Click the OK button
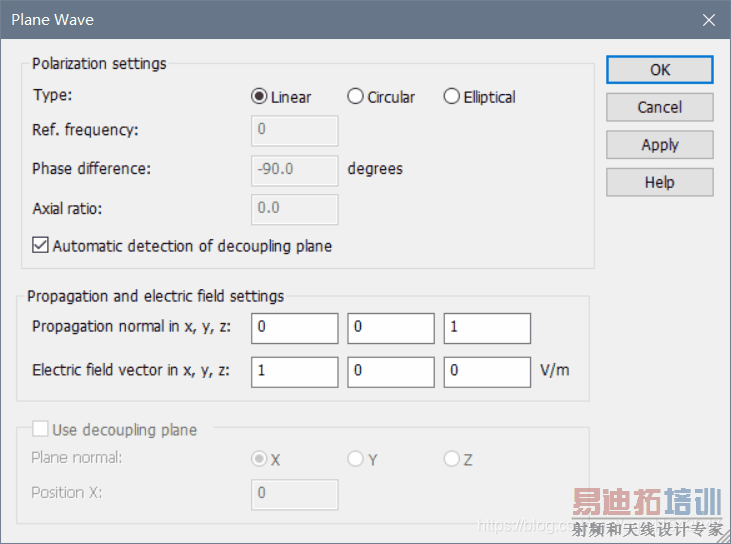The width and height of the screenshot is (731, 544). tap(659, 70)
